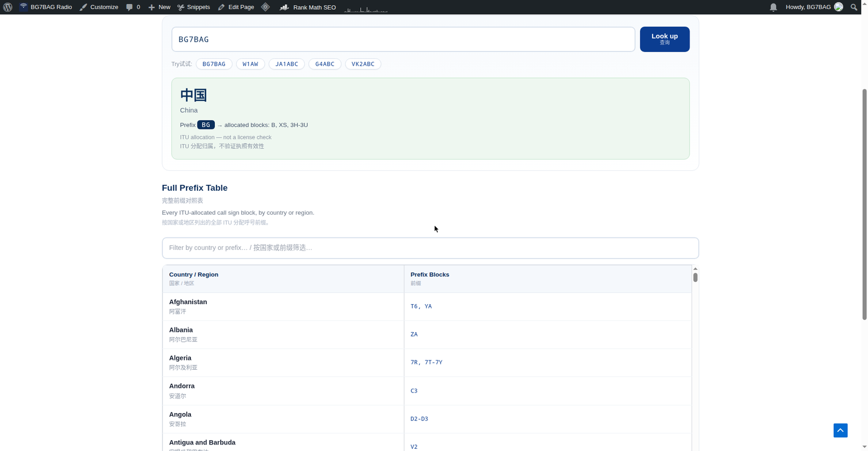This screenshot has width=868, height=451.
Task: Open Rank Math SEO menu
Action: pos(308,7)
